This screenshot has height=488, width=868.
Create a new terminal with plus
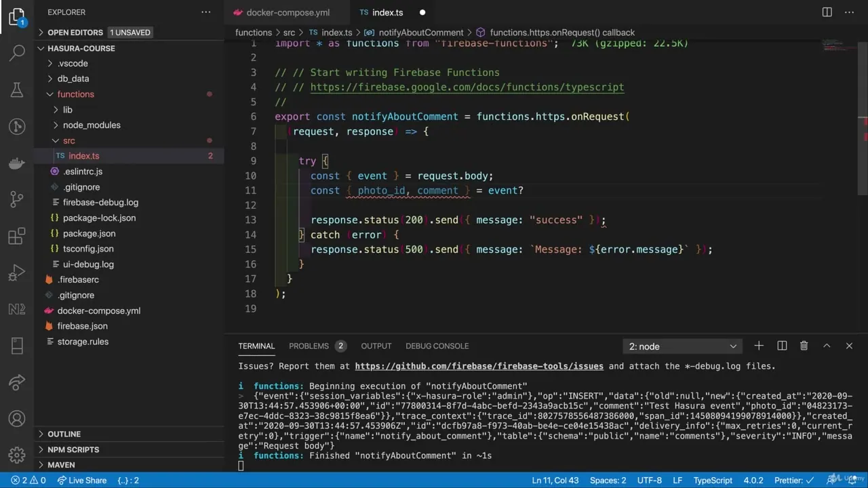tap(759, 346)
